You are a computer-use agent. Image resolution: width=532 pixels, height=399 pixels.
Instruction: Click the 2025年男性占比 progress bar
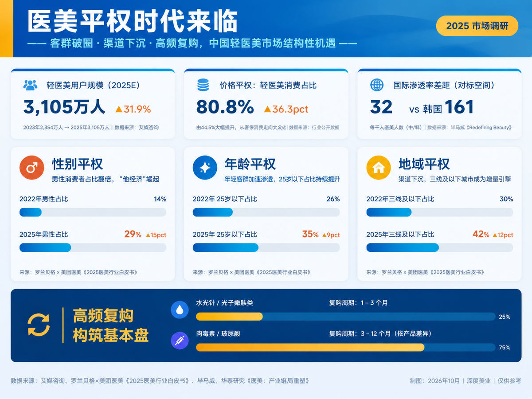pyautogui.click(x=93, y=247)
